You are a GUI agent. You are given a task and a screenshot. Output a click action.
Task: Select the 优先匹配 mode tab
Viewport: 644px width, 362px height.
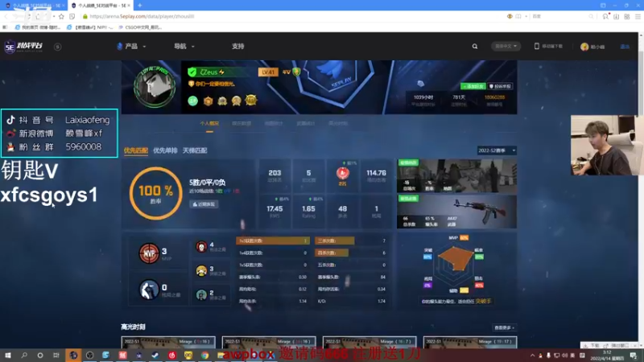pos(136,150)
